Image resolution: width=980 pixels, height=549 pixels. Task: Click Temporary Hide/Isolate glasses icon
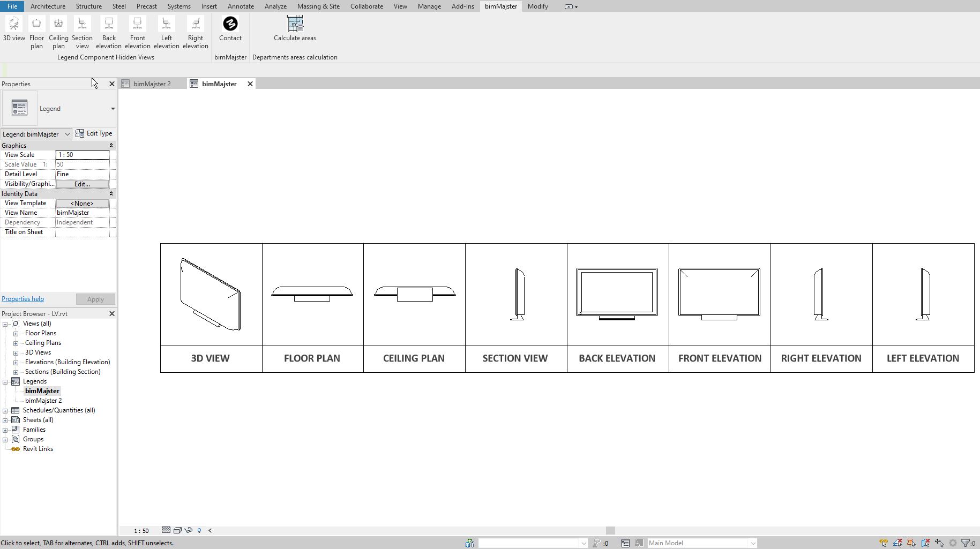click(188, 530)
